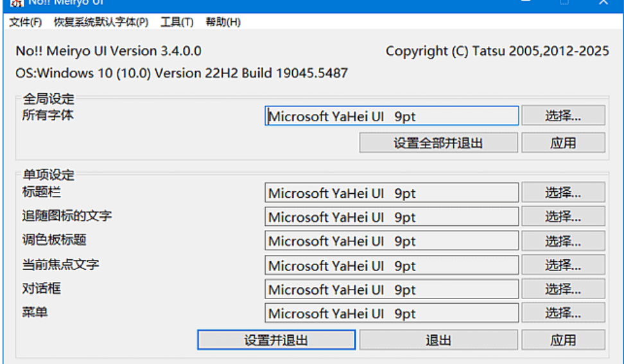Click the 全局设定 group heading
Viewport: 624px width, 364px height.
tap(49, 99)
